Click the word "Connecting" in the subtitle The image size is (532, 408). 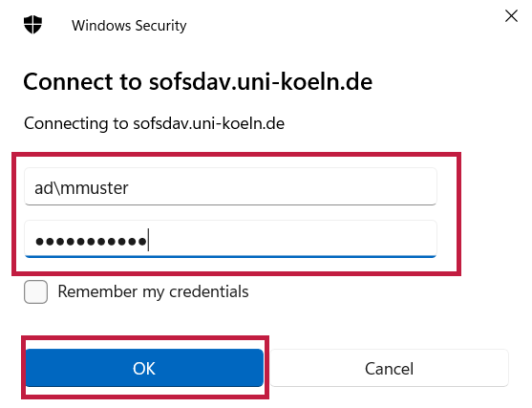(x=66, y=123)
